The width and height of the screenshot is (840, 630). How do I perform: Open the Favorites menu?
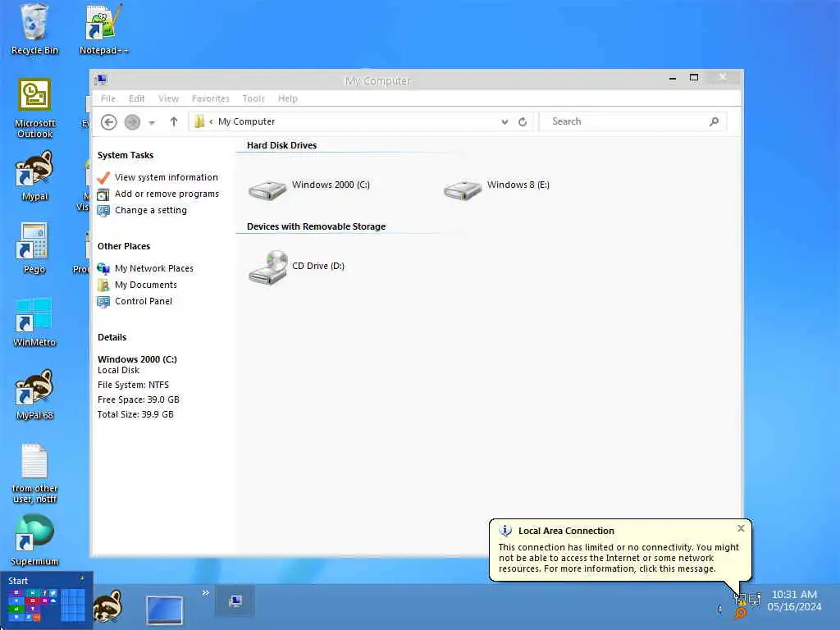tap(211, 98)
